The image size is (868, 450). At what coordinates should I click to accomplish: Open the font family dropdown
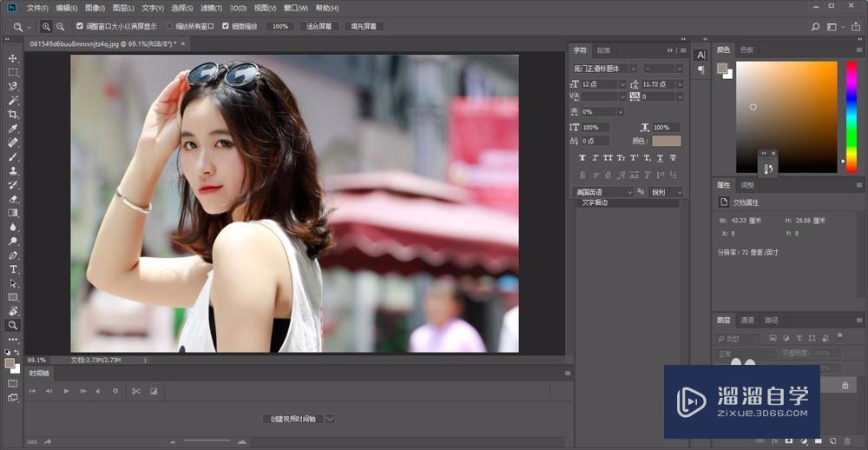tap(633, 68)
